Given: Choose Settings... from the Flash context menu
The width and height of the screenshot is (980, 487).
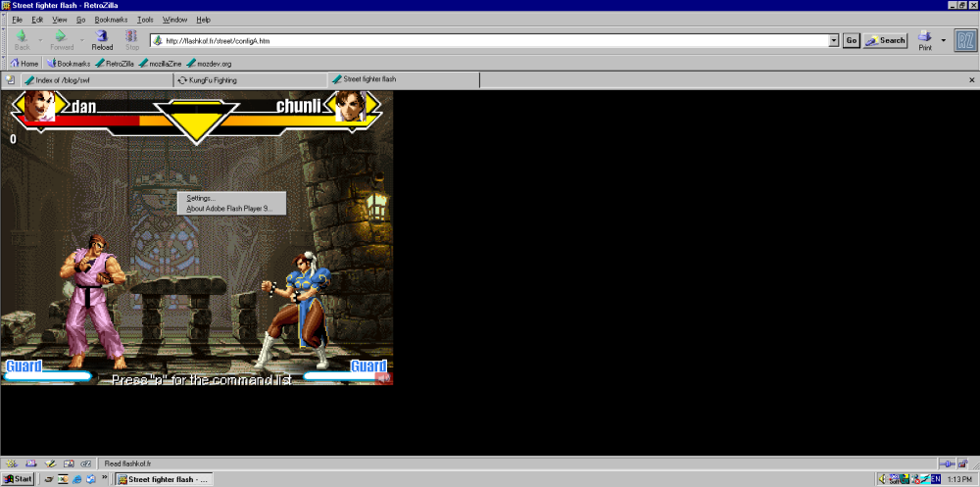Looking at the screenshot, I should [201, 198].
